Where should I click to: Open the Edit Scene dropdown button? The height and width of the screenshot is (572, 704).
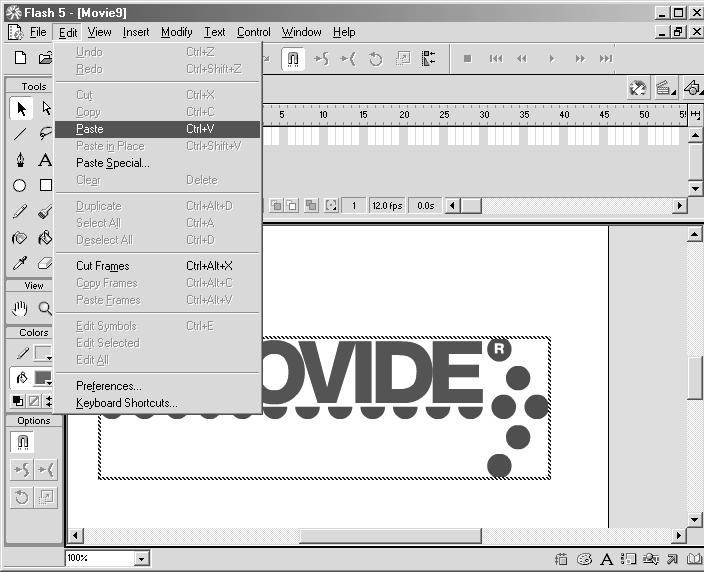click(x=666, y=88)
